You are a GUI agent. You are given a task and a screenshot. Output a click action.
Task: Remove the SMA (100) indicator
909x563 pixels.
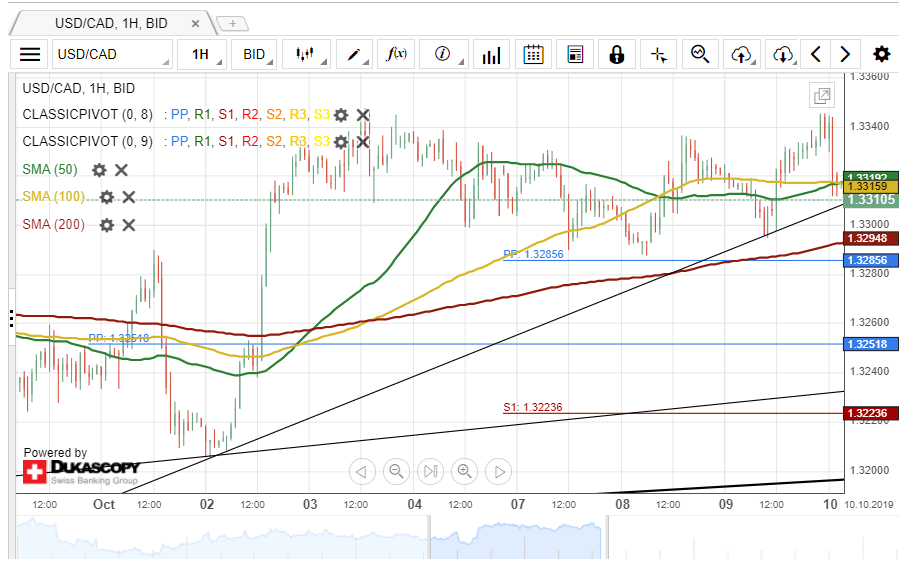click(129, 197)
